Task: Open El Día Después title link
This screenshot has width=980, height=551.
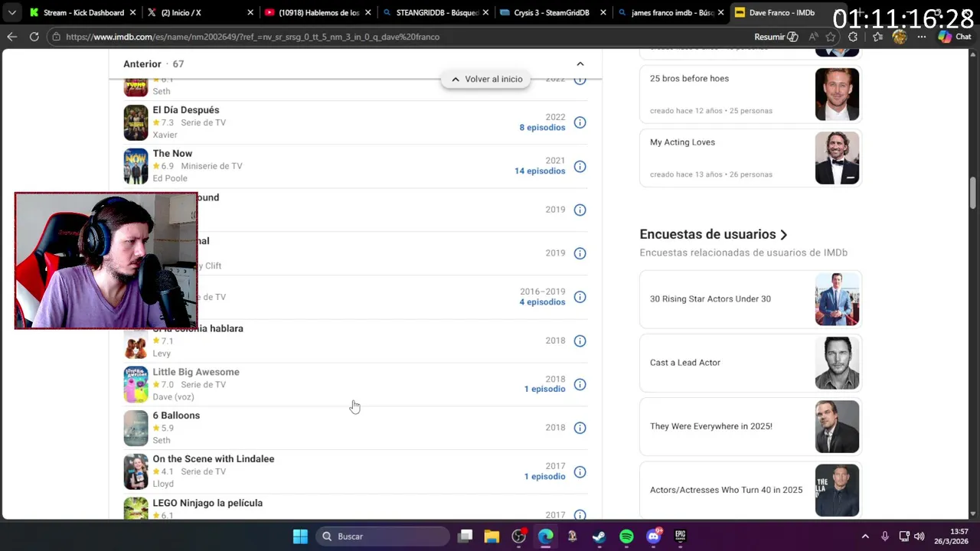Action: pyautogui.click(x=186, y=110)
